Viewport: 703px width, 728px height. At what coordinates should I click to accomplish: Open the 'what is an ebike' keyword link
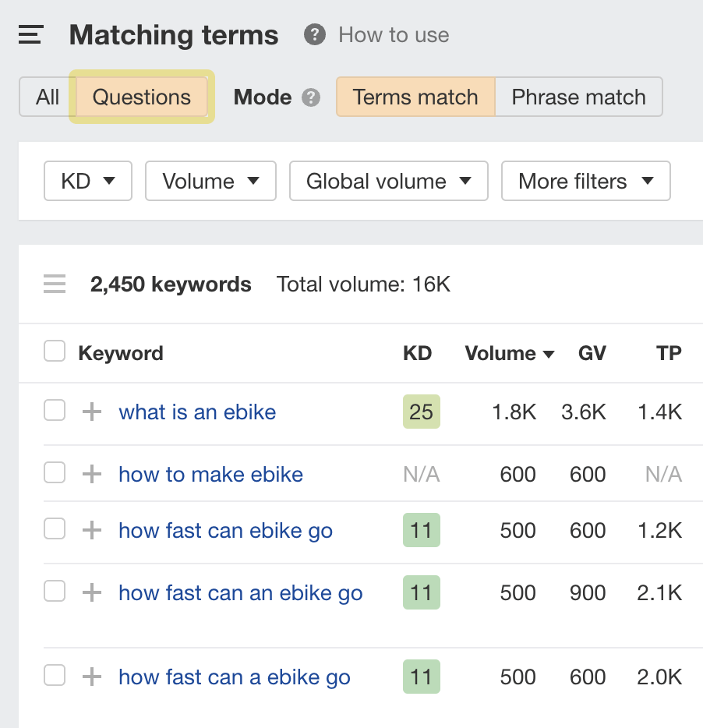[x=197, y=412]
